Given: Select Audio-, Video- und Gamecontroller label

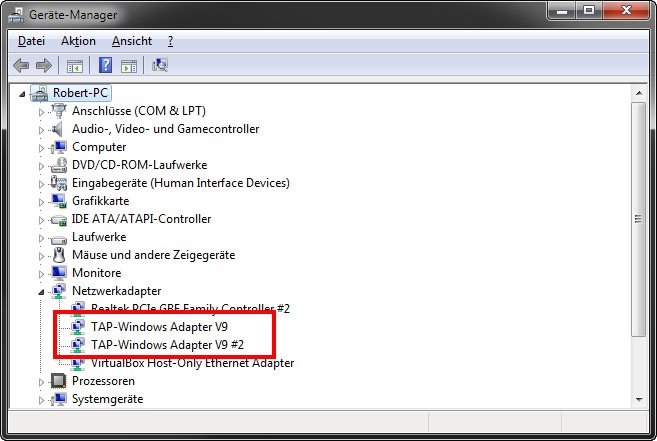Looking at the screenshot, I should (166, 129).
